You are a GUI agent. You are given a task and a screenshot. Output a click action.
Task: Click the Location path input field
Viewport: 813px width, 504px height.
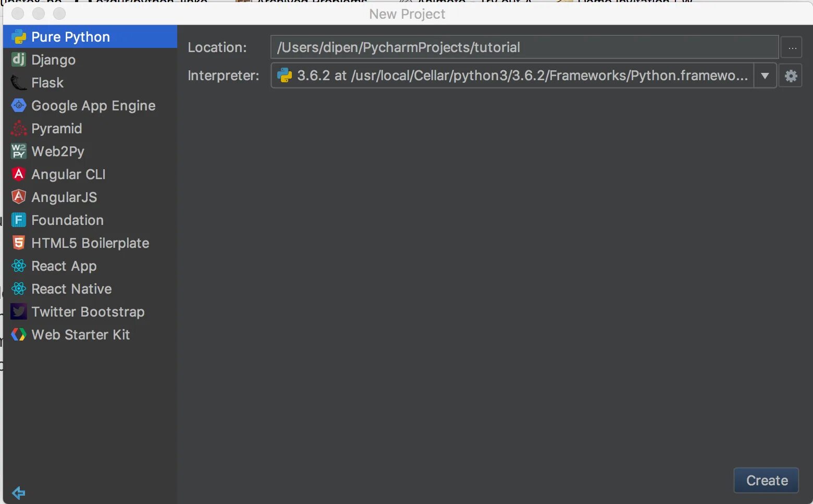(x=524, y=47)
